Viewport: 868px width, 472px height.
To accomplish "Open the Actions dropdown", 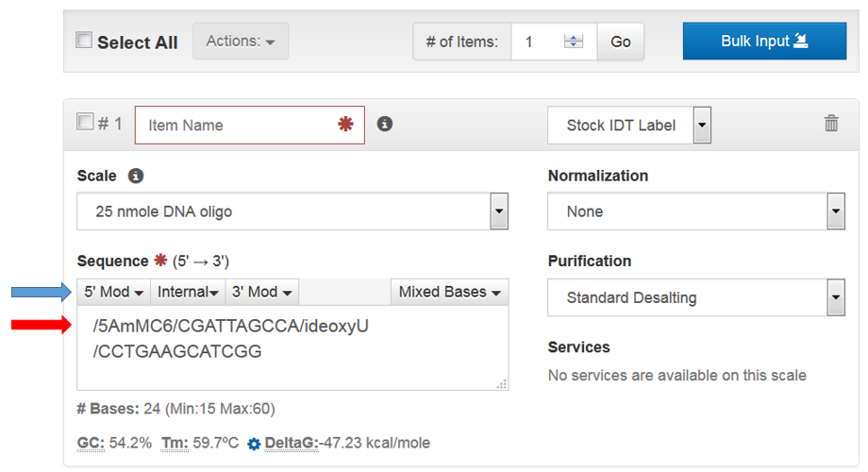I will point(241,42).
